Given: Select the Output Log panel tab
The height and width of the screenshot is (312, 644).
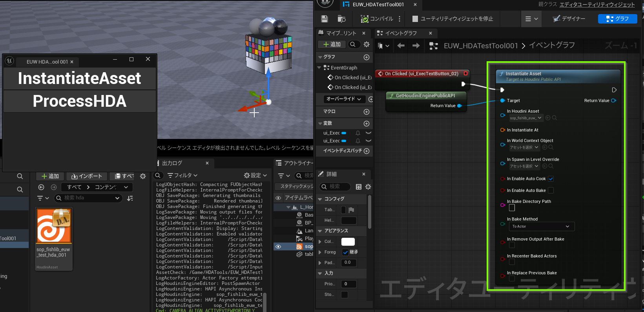Looking at the screenshot, I should pyautogui.click(x=173, y=163).
